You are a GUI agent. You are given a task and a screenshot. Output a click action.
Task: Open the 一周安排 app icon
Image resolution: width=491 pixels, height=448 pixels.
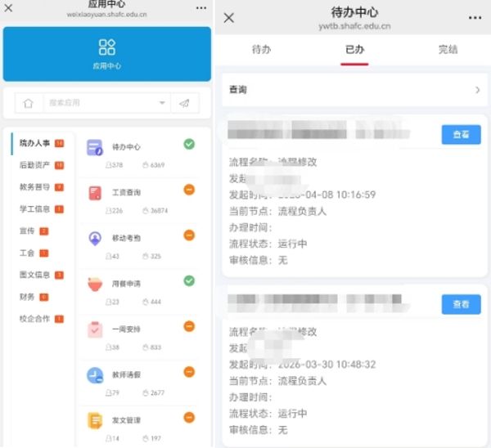95,329
